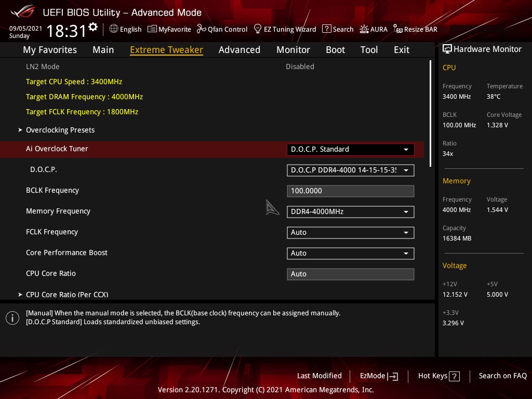The height and width of the screenshot is (399, 532).
Task: Open the Tool tab
Action: (369, 49)
